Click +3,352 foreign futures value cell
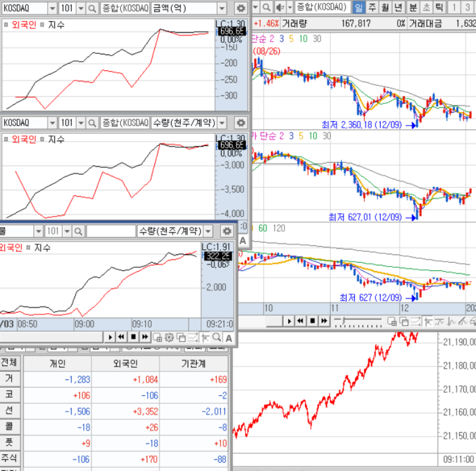Screen dimensions: 476x471 pyautogui.click(x=126, y=411)
